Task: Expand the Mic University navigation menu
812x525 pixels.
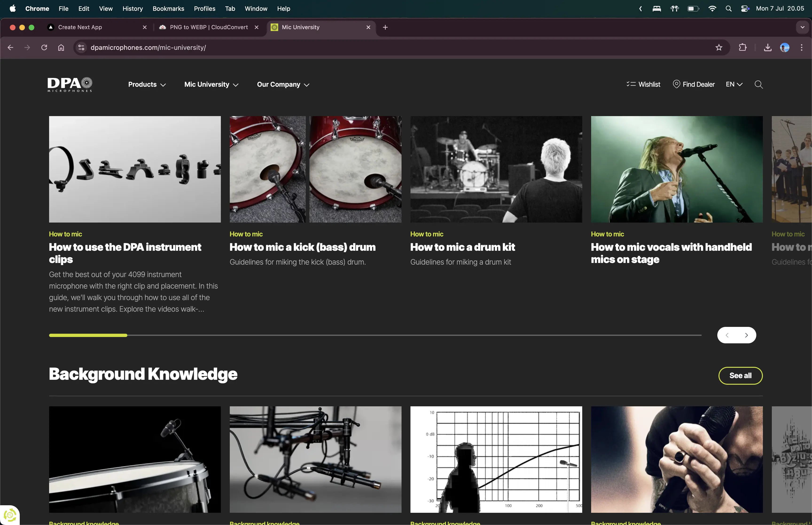Action: pyautogui.click(x=211, y=85)
